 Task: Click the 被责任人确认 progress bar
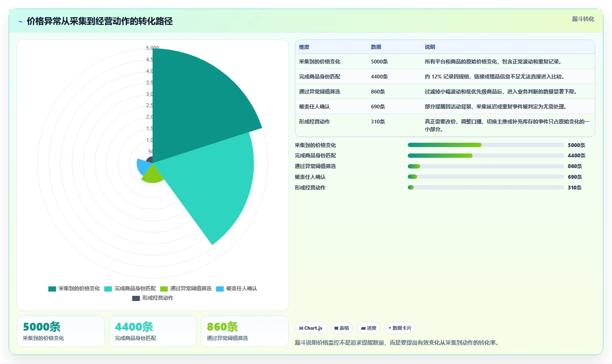(x=486, y=177)
